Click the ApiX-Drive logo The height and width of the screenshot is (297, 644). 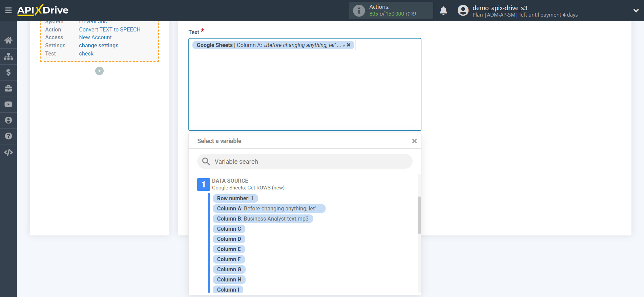click(x=43, y=10)
